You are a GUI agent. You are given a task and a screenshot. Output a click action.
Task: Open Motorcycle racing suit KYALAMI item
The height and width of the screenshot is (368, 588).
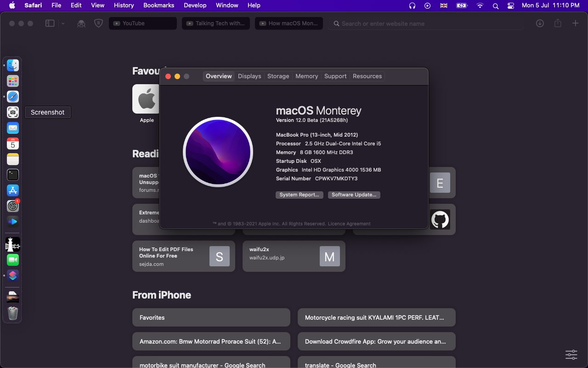(x=377, y=317)
